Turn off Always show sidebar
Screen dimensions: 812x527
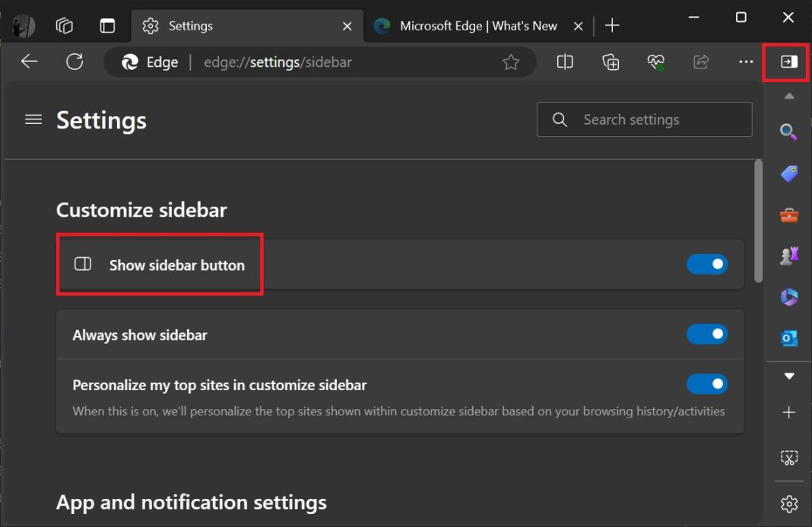pyautogui.click(x=707, y=334)
